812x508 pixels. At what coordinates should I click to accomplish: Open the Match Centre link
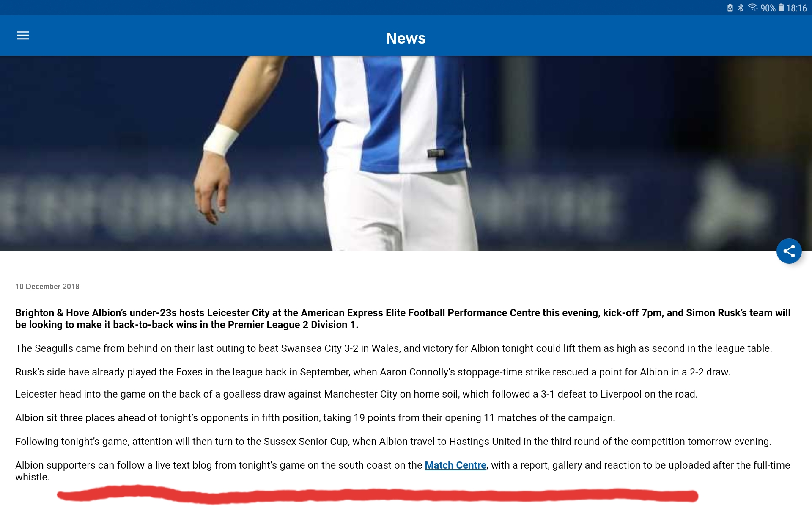pos(455,465)
